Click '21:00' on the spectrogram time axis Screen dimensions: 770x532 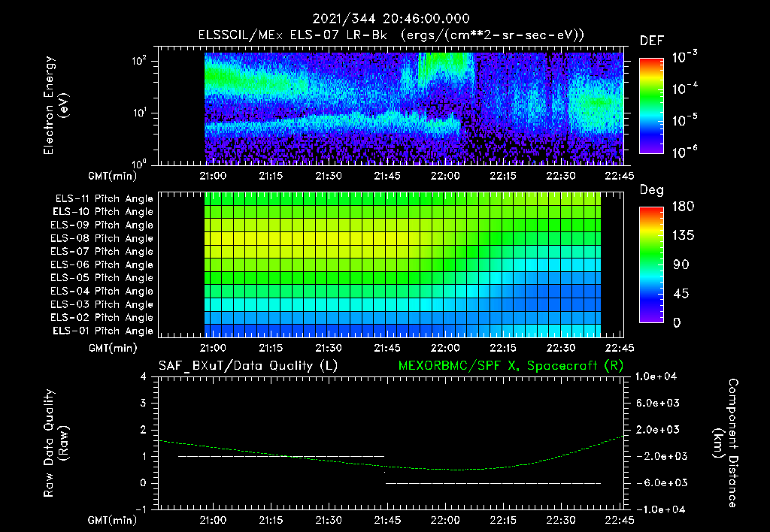click(x=213, y=176)
